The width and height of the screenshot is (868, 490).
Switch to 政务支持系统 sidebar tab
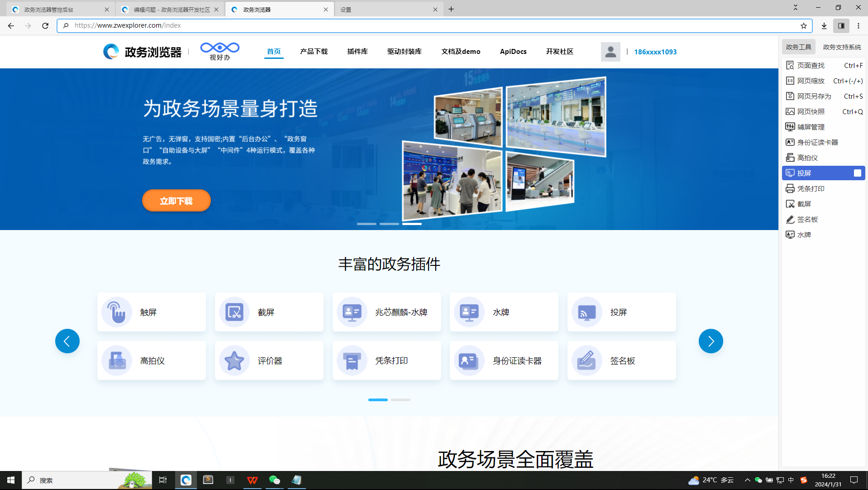[842, 47]
